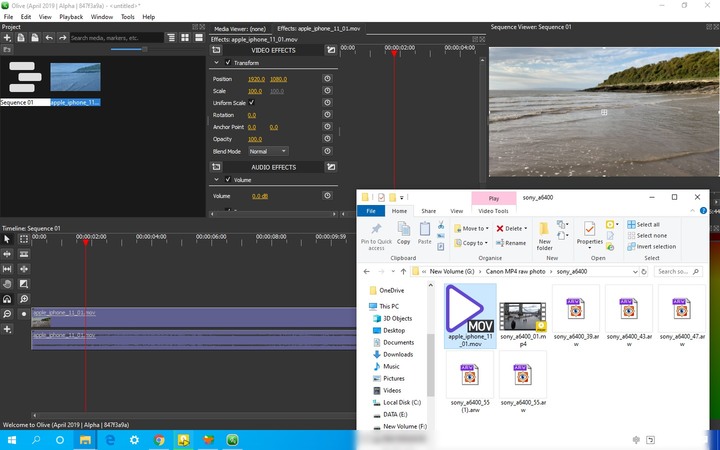Click Invert selection in Explorer ribbon
This screenshot has width=720, height=450.
point(652,247)
